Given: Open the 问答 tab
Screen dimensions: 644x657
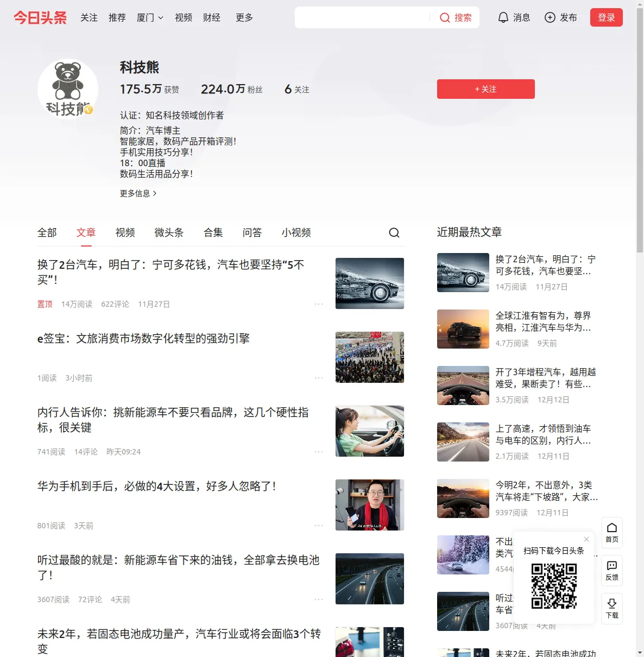Looking at the screenshot, I should tap(252, 233).
